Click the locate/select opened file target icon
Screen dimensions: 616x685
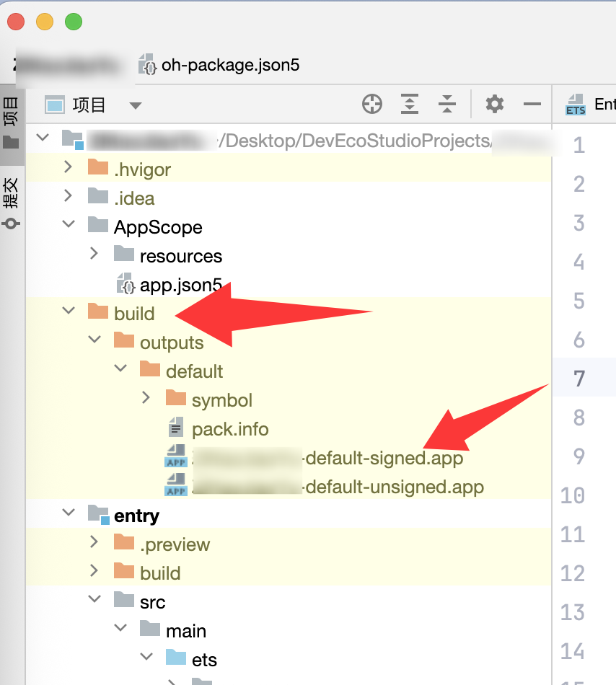click(x=371, y=105)
